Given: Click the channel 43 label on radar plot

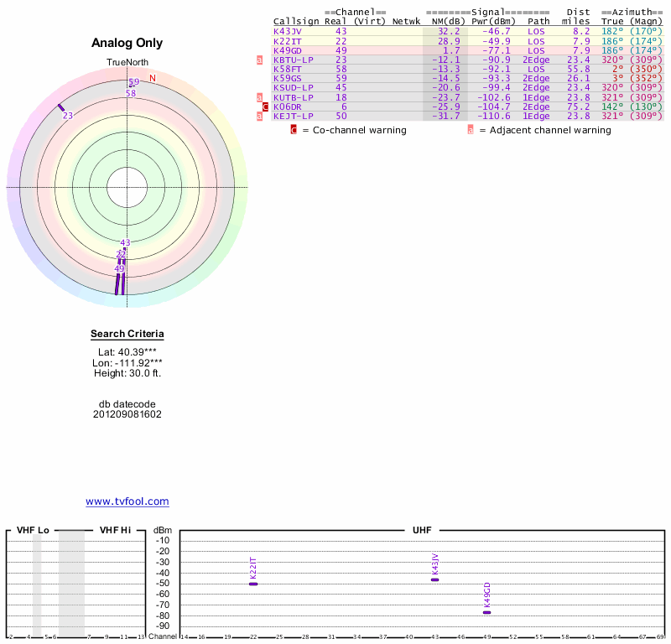Looking at the screenshot, I should [x=126, y=243].
